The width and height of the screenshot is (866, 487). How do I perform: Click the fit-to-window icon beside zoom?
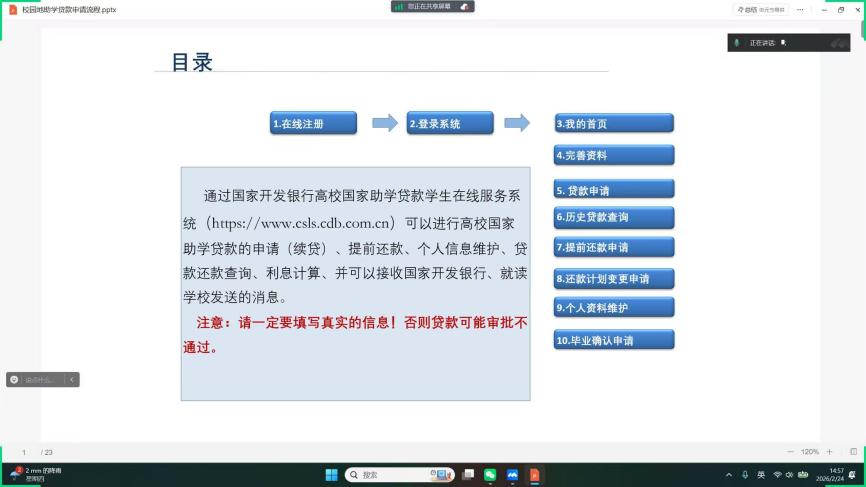tap(853, 452)
